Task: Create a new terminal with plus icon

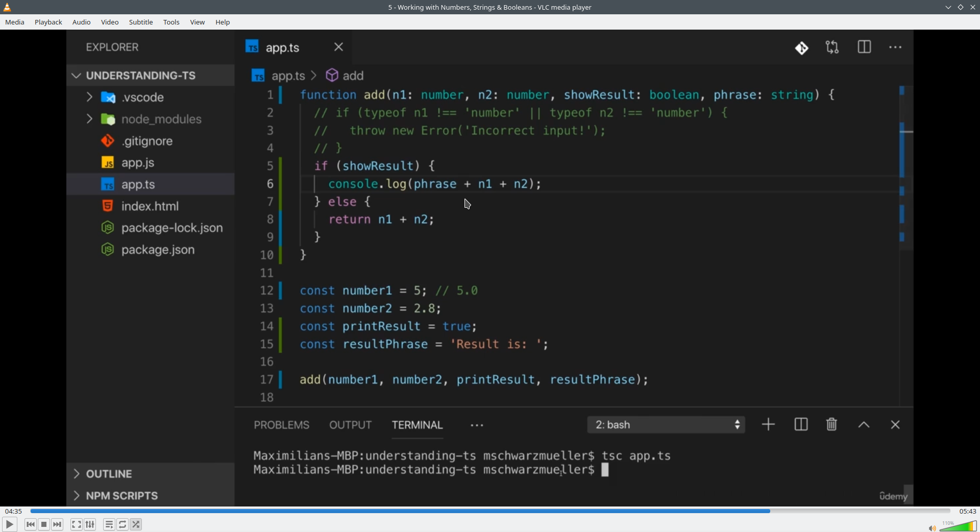Action: 769,425
